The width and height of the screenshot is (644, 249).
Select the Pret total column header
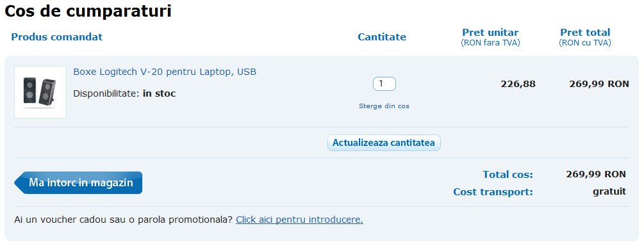pyautogui.click(x=585, y=33)
